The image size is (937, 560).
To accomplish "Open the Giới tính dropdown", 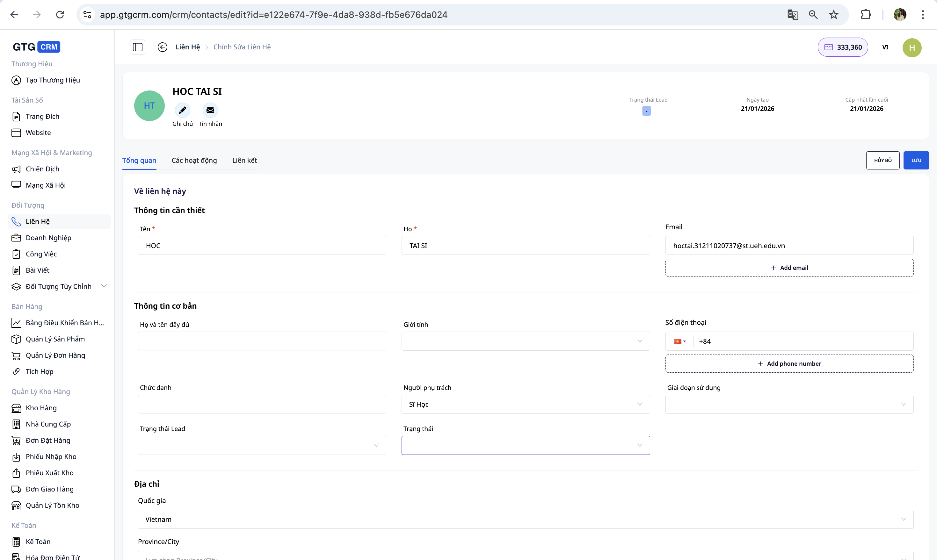I will pos(525,341).
